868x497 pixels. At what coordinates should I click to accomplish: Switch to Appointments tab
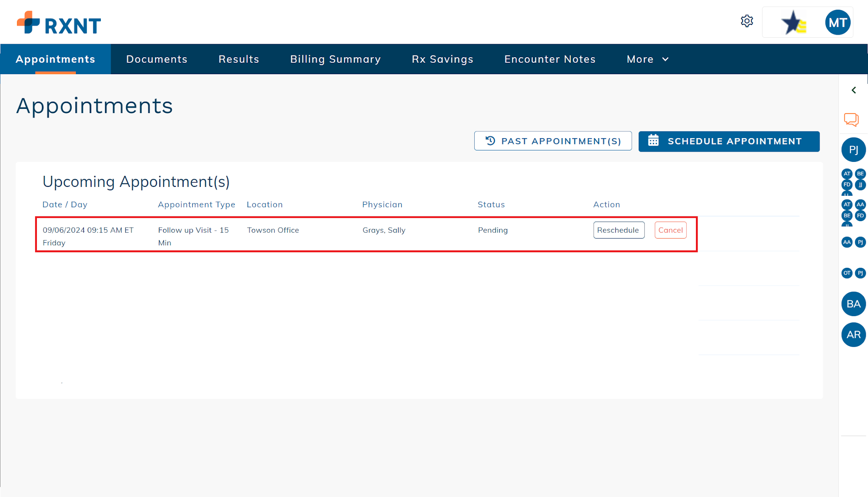[x=56, y=59]
